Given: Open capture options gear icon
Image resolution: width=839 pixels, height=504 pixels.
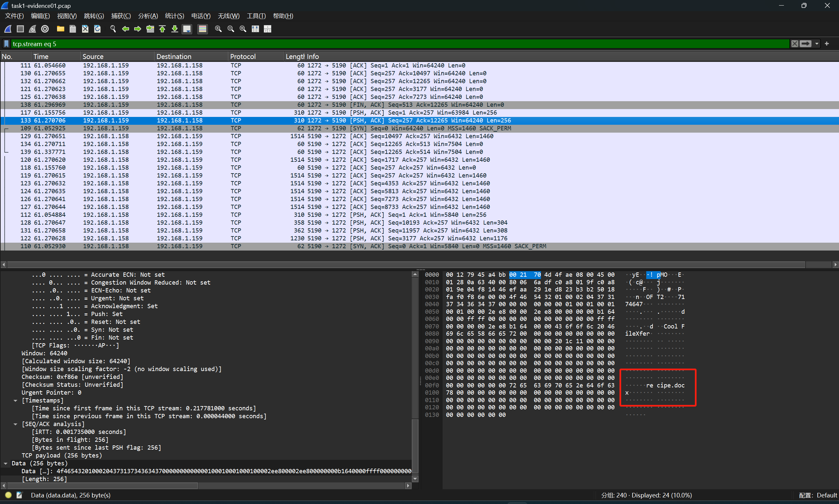Looking at the screenshot, I should [x=45, y=29].
